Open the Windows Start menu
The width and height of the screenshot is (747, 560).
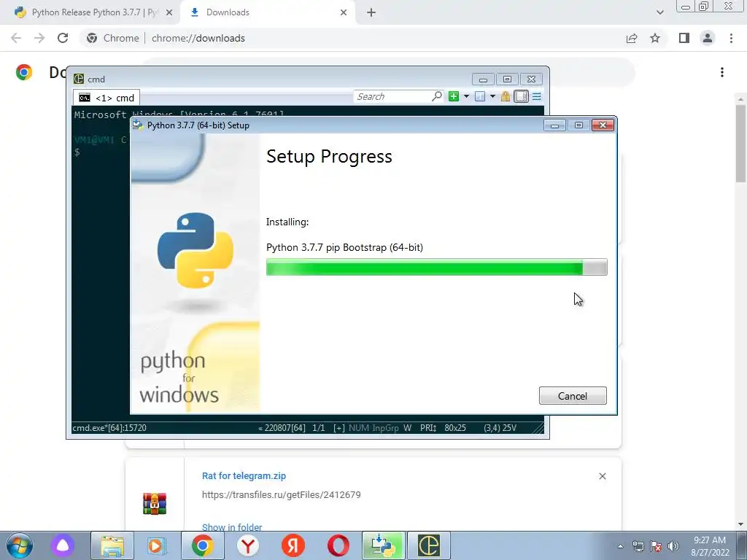point(20,545)
